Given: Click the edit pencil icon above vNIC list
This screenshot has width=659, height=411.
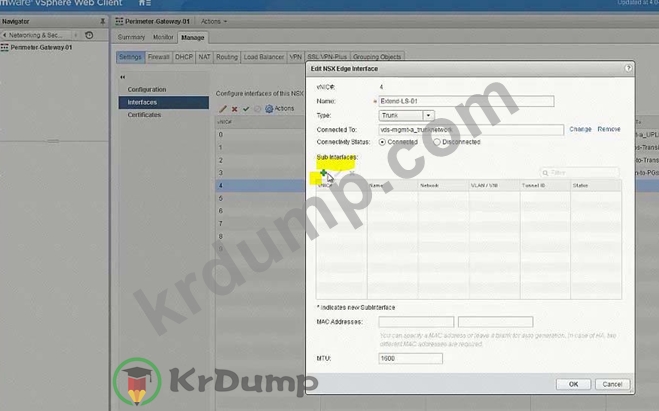Looking at the screenshot, I should click(223, 109).
